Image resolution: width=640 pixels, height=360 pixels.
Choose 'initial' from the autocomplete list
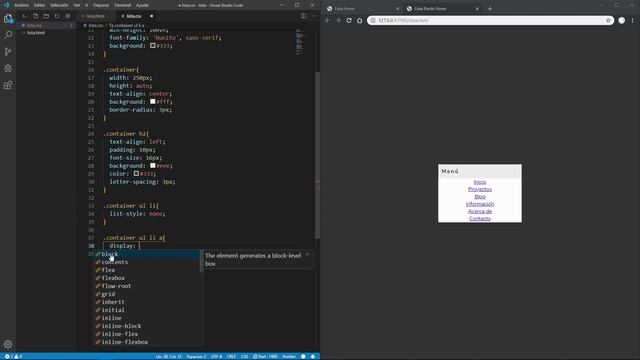pos(147,310)
